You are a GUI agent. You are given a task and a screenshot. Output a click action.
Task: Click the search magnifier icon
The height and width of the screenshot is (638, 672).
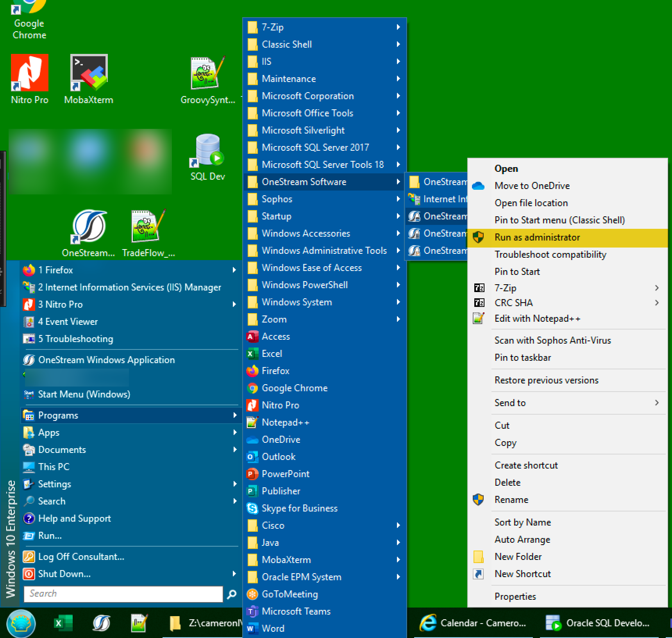pyautogui.click(x=232, y=594)
